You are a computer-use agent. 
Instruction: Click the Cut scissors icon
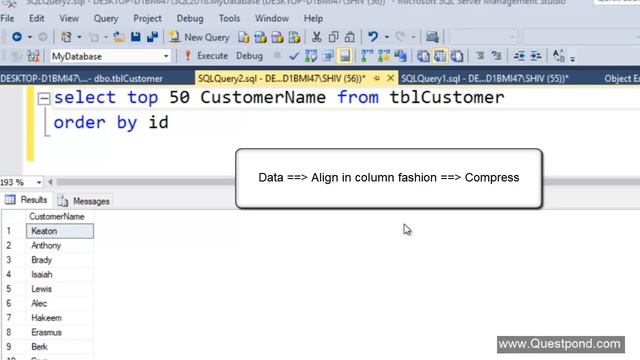(x=316, y=37)
